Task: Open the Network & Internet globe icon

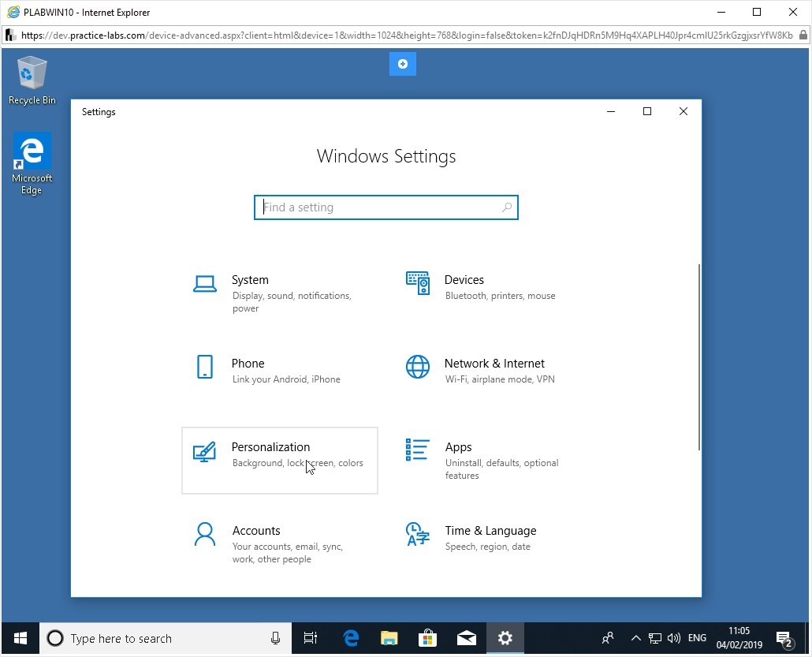Action: click(418, 367)
